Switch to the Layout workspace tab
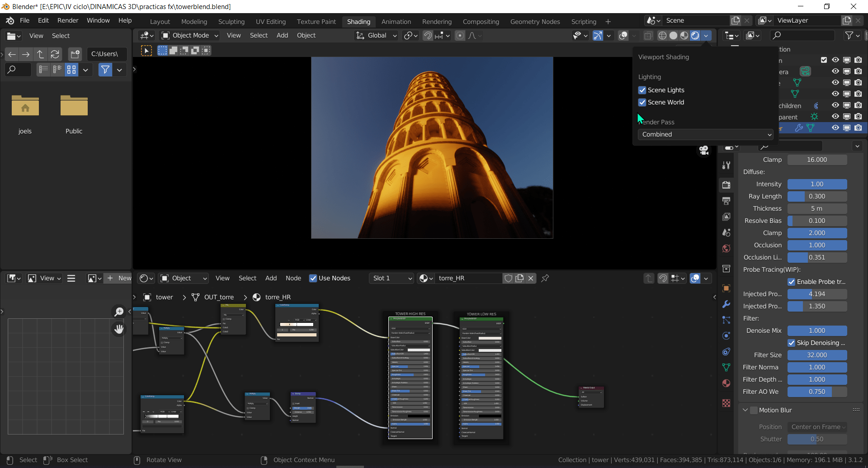 coord(160,22)
